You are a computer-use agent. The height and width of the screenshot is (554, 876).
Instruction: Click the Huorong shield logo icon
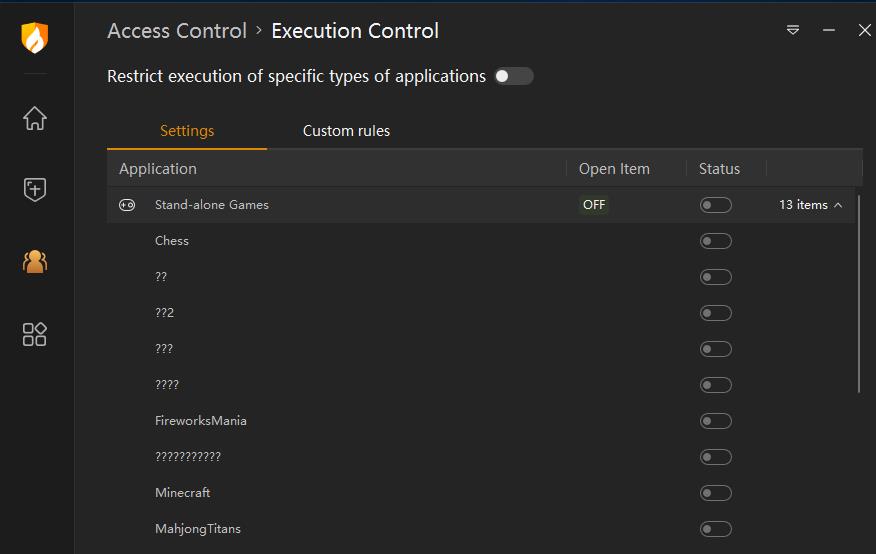pos(35,38)
